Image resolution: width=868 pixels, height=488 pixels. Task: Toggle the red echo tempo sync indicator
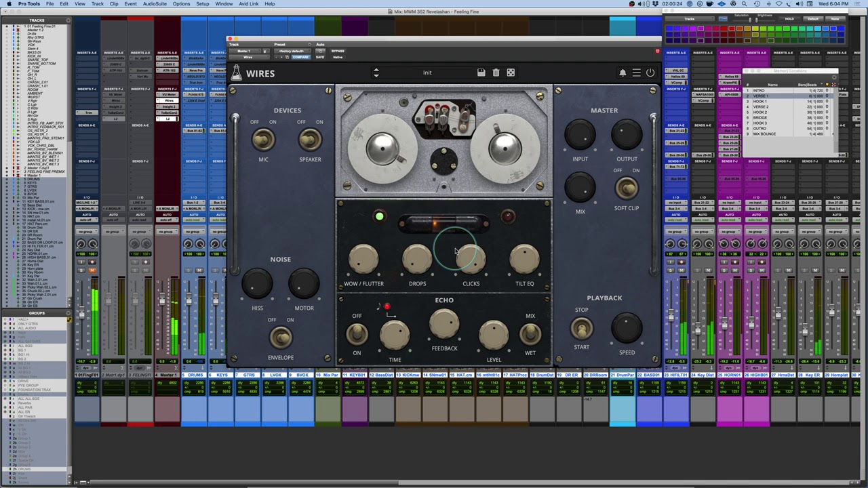coord(387,307)
